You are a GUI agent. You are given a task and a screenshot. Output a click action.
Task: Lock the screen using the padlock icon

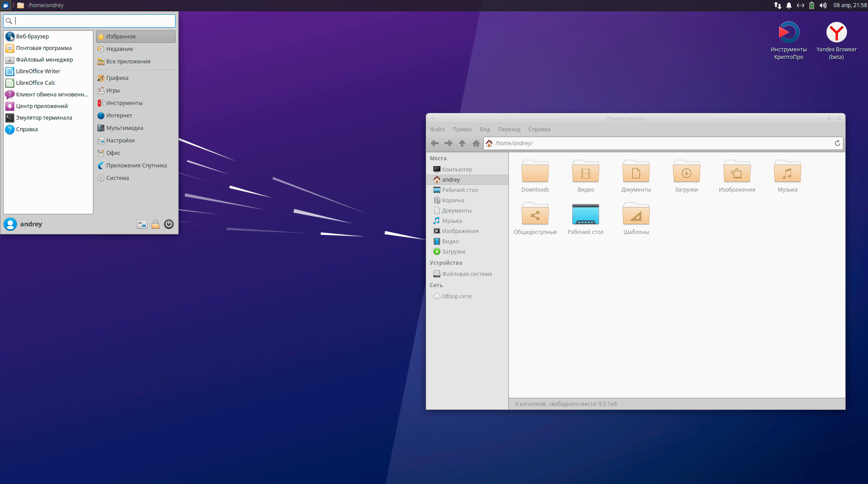155,224
